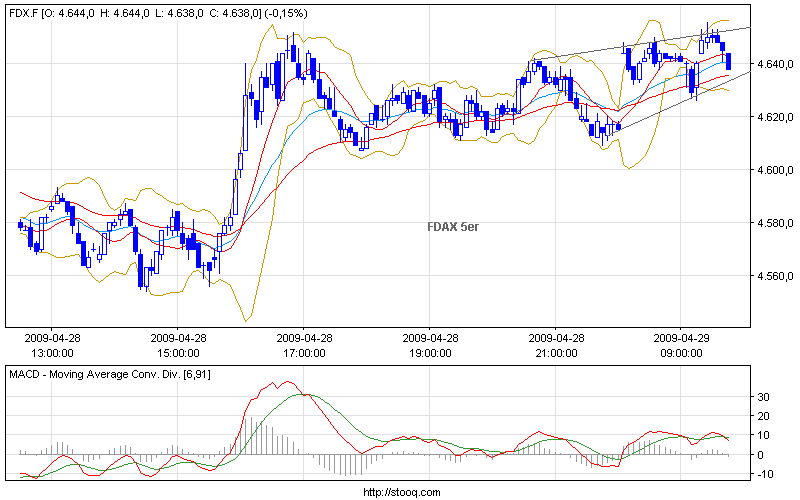Click the 15:00:00 time axis label
Image resolution: width=800 pixels, height=500 pixels.
[x=178, y=353]
